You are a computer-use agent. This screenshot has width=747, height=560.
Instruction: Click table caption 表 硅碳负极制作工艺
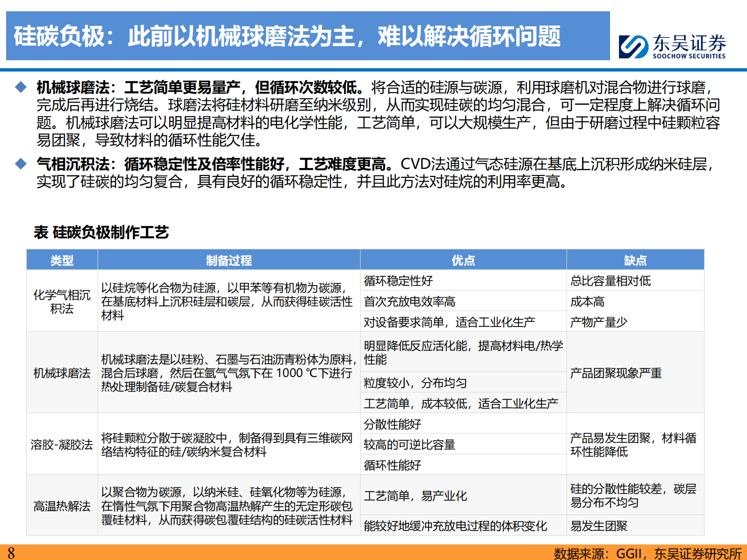101,232
